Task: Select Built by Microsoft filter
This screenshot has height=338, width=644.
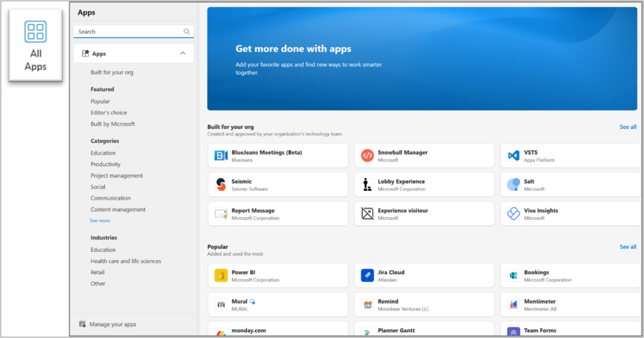Action: tap(113, 124)
